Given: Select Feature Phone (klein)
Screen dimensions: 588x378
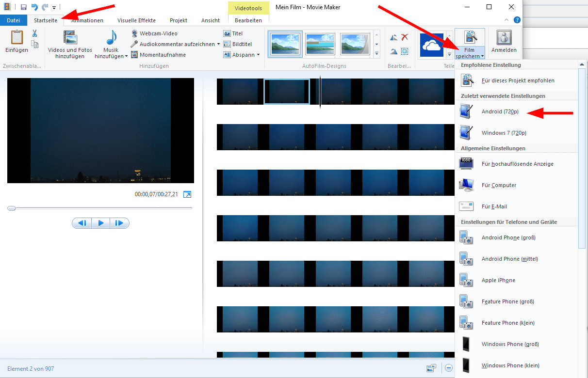Looking at the screenshot, I should point(517,323).
